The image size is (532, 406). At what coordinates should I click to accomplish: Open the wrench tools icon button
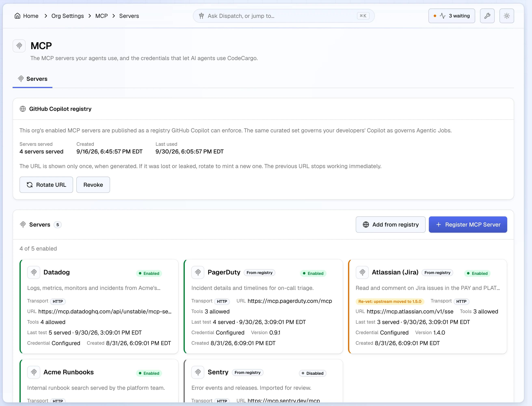pos(487,16)
